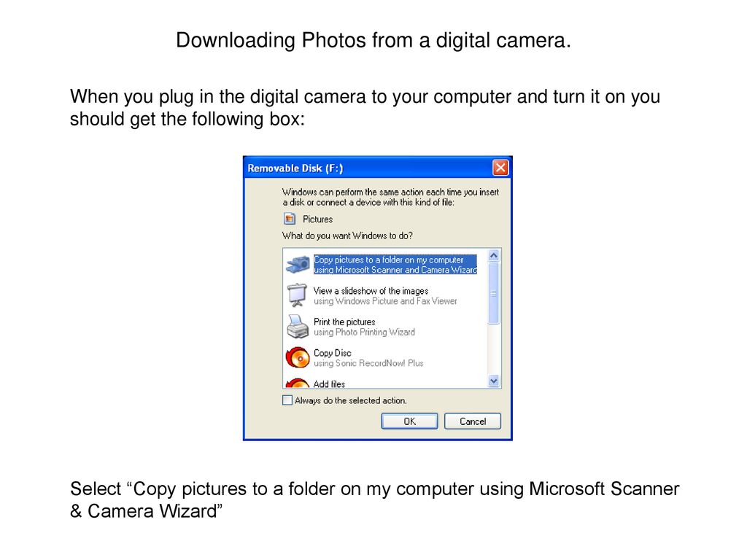Viewport: 747px width, 560px height.
Task: Click the Pictures file type icon
Action: (290, 219)
